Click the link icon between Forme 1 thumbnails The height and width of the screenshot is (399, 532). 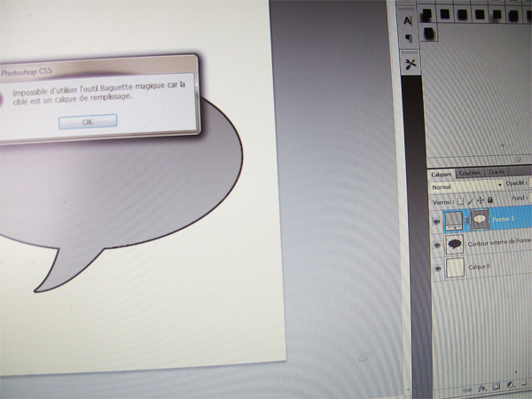coord(467,220)
